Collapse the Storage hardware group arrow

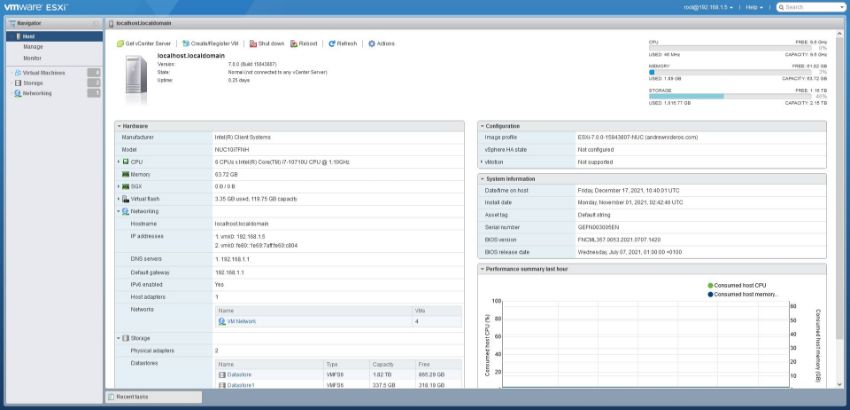(118, 338)
